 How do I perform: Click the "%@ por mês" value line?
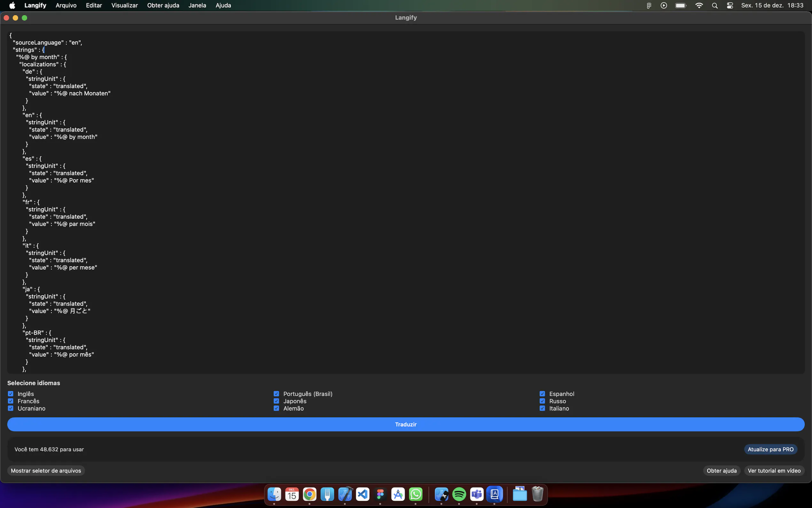pyautogui.click(x=61, y=355)
